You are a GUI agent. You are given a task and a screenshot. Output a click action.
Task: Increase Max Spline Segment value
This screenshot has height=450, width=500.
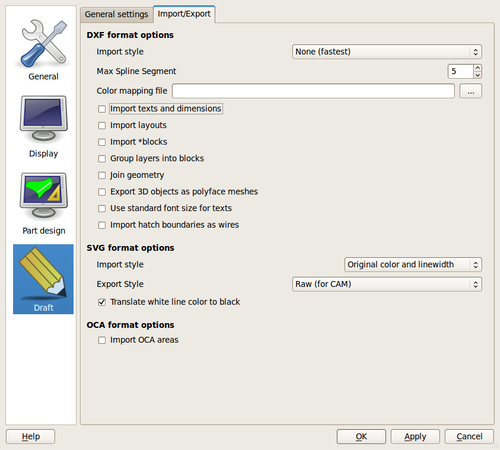click(478, 68)
